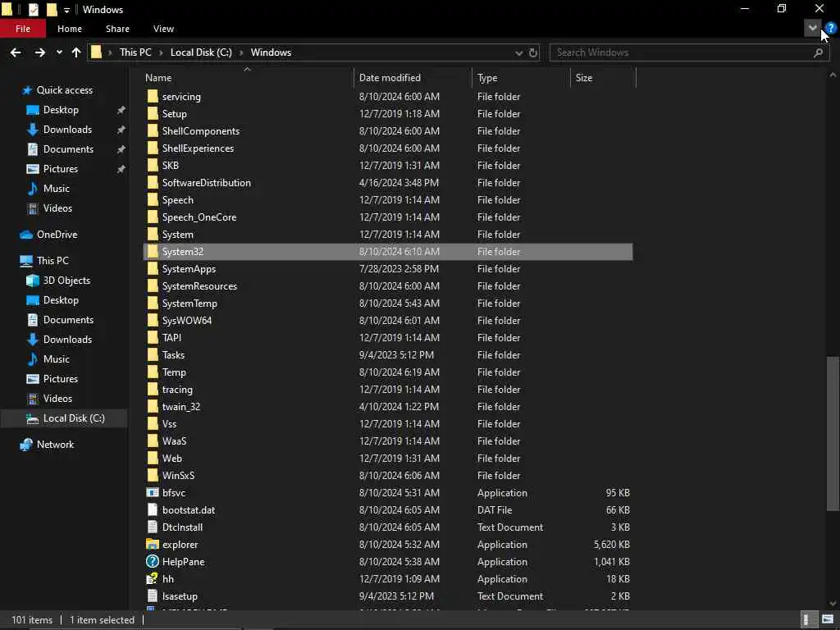The height and width of the screenshot is (630, 840).
Task: Select Local Disk (C:) in navigation pane
Action: coord(74,418)
